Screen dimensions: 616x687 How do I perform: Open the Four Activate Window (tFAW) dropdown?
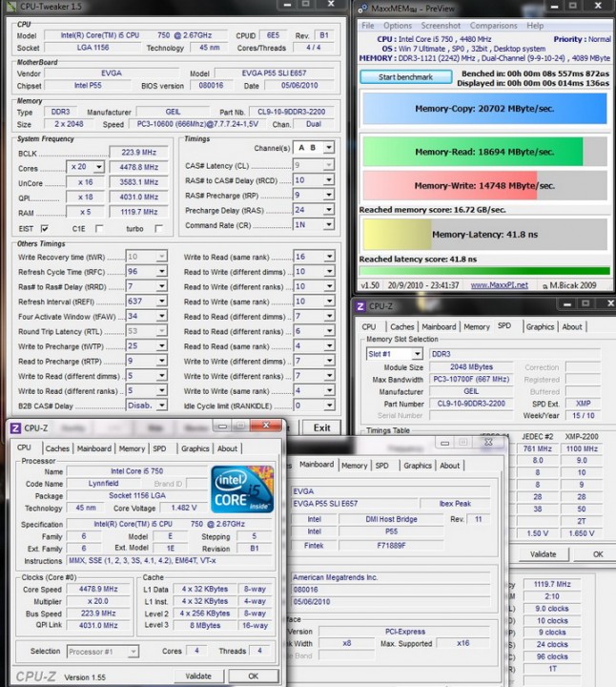[161, 316]
